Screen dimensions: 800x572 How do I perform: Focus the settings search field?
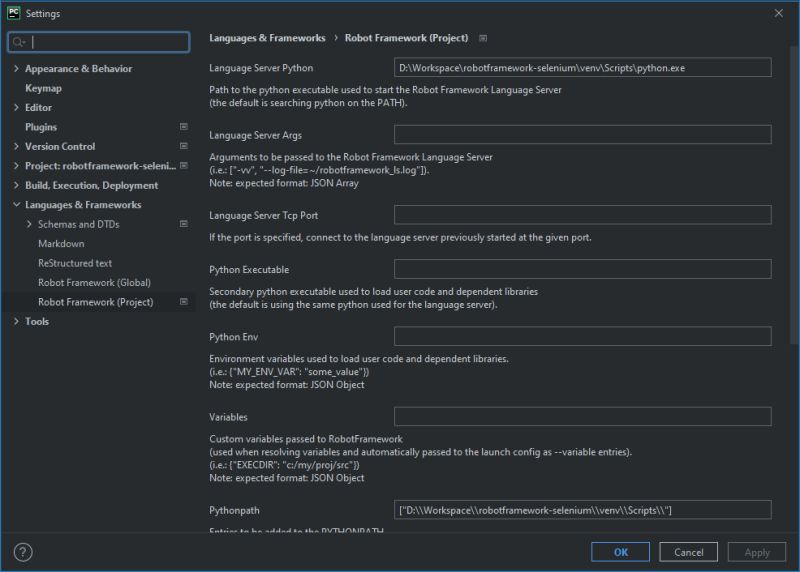(x=99, y=42)
